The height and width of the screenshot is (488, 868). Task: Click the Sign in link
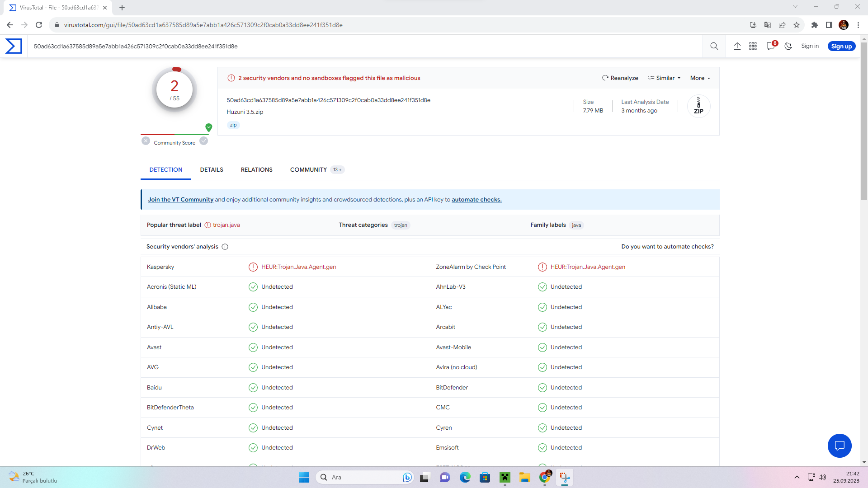point(810,46)
